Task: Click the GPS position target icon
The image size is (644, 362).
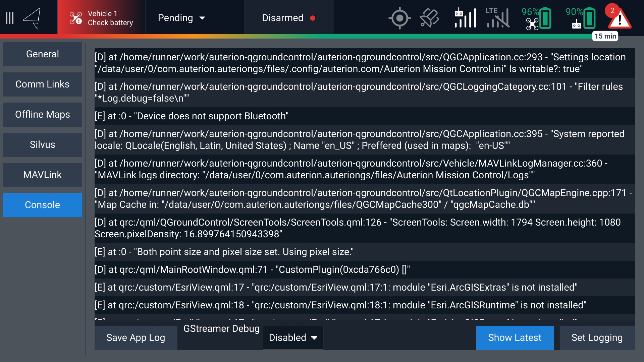Action: coord(399,18)
